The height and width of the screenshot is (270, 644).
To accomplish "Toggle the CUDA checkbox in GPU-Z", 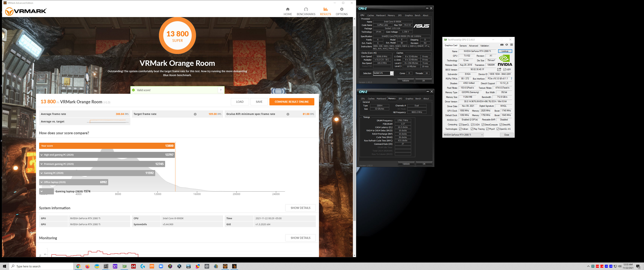I will click(472, 125).
